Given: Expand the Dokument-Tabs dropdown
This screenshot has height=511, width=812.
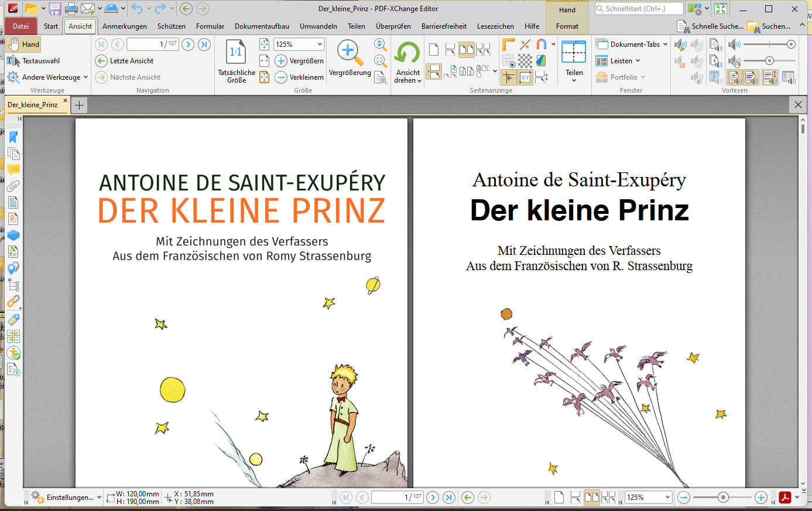Looking at the screenshot, I should point(665,45).
